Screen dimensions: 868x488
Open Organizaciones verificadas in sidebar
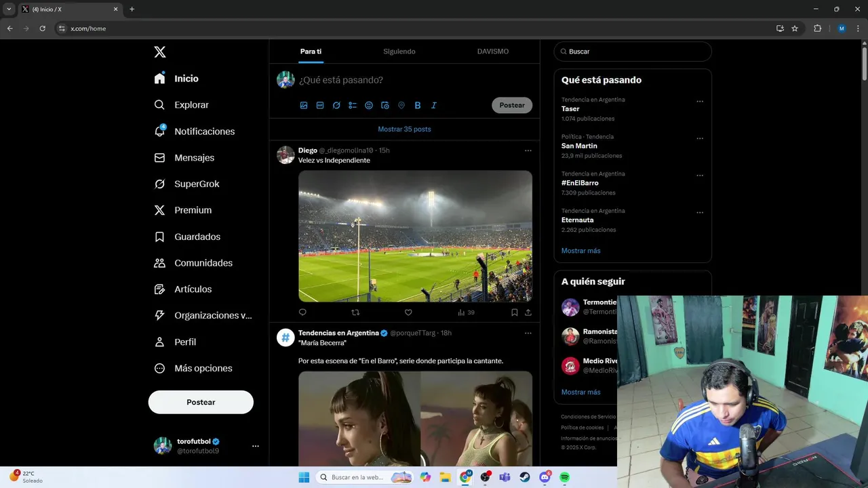coord(203,316)
